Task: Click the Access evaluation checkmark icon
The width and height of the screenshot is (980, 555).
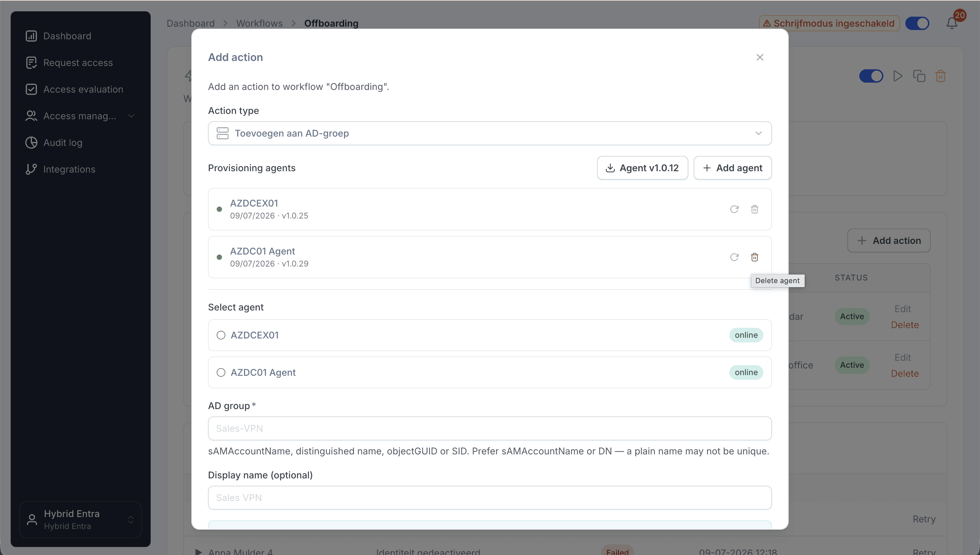Action: coord(31,89)
